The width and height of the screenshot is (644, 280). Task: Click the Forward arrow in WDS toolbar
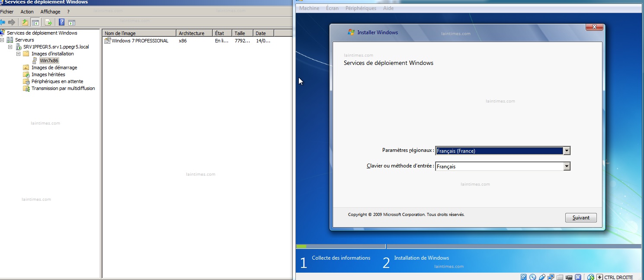[12, 23]
